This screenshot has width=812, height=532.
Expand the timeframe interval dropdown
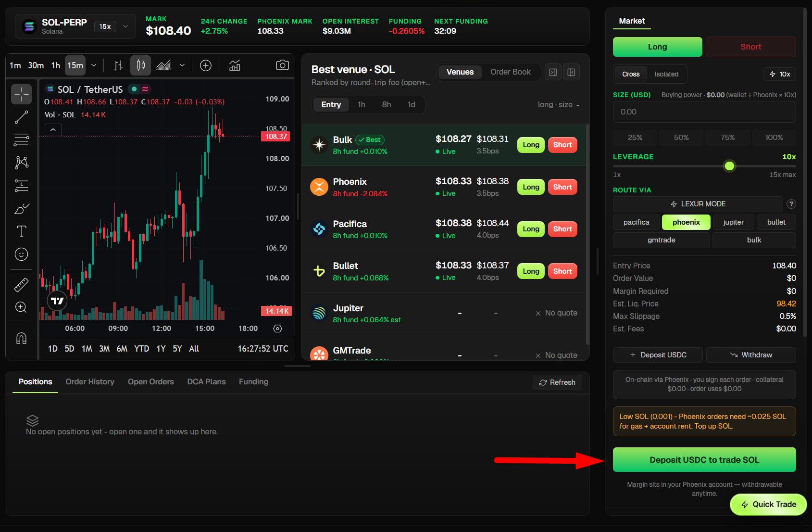94,65
